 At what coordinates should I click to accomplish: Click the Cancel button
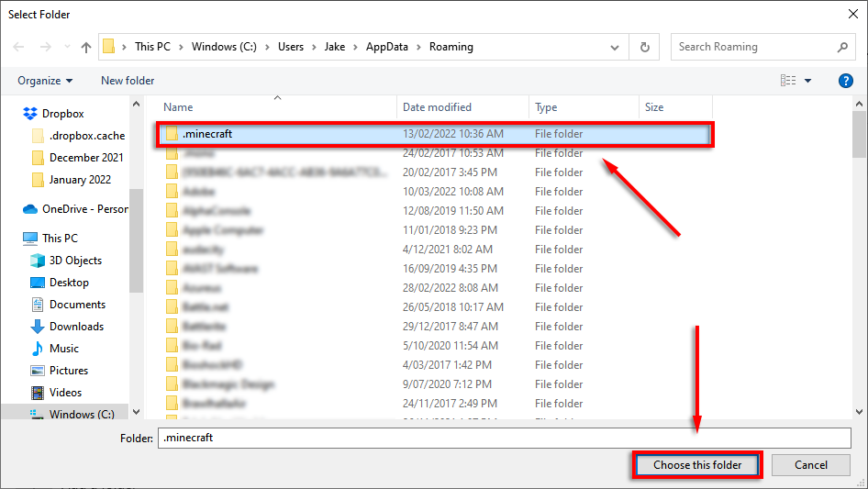tap(810, 465)
